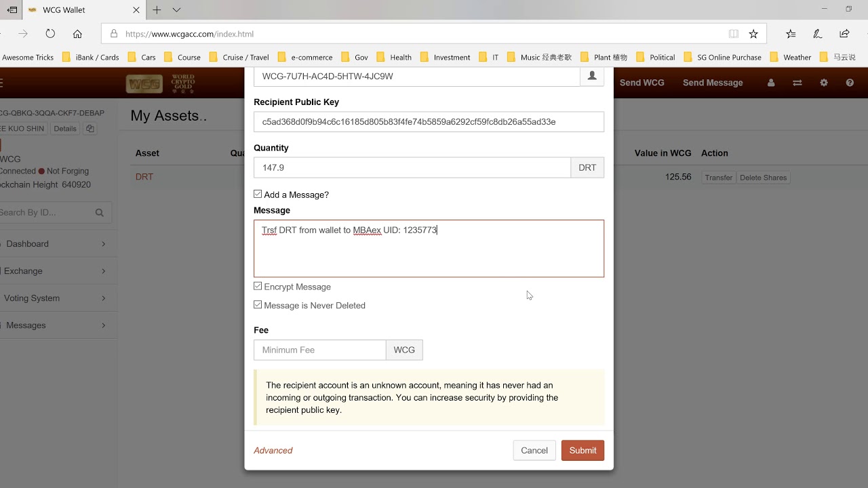This screenshot has height=488, width=868.
Task: Open the help question mark icon
Action: coord(850,83)
